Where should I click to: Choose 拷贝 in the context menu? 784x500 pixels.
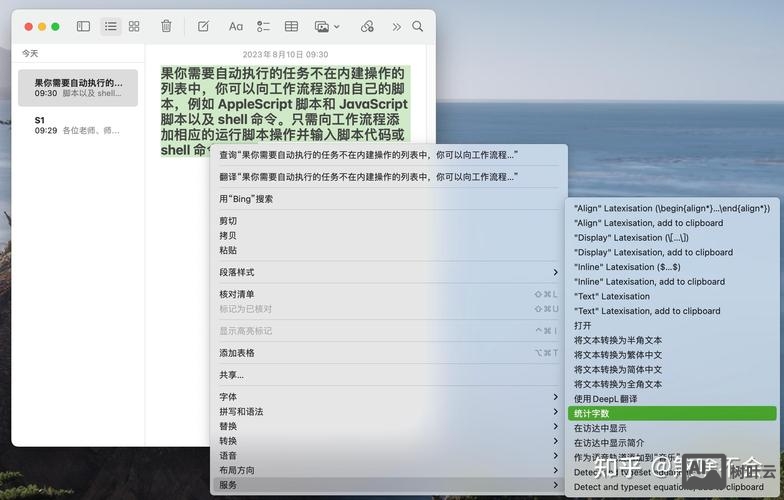pyautogui.click(x=388, y=236)
